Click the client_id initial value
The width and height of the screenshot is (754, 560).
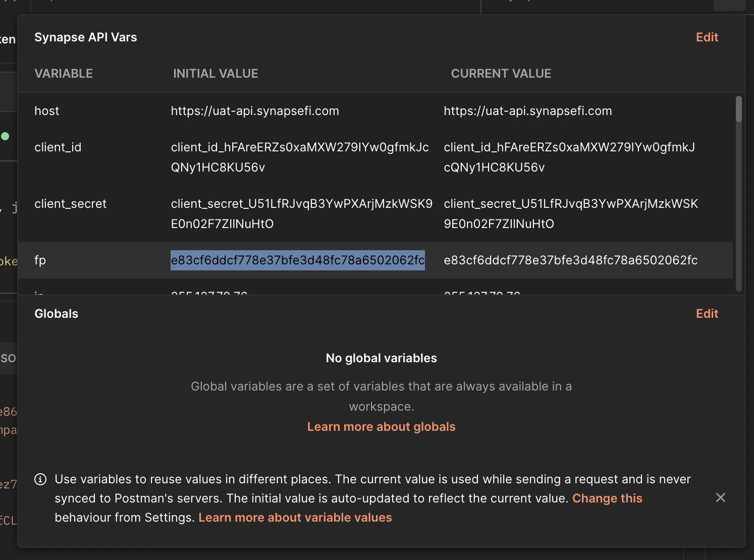(x=300, y=157)
